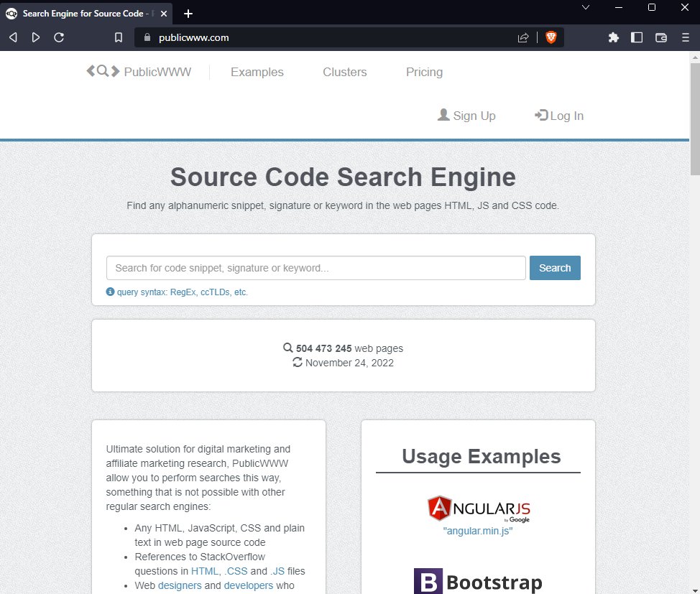Click the magnifying glass beside the web pages count
Viewport: 700px width, 594px height.
pyautogui.click(x=287, y=348)
